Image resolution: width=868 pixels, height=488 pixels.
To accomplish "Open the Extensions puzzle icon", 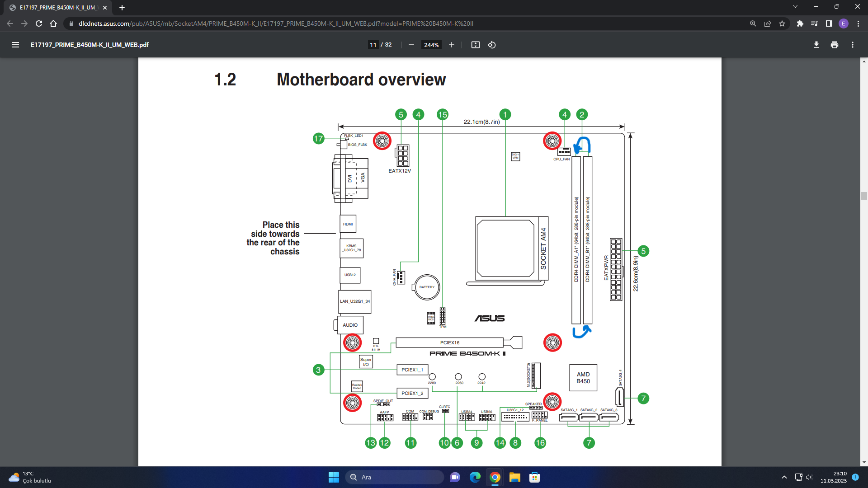I will click(x=800, y=23).
